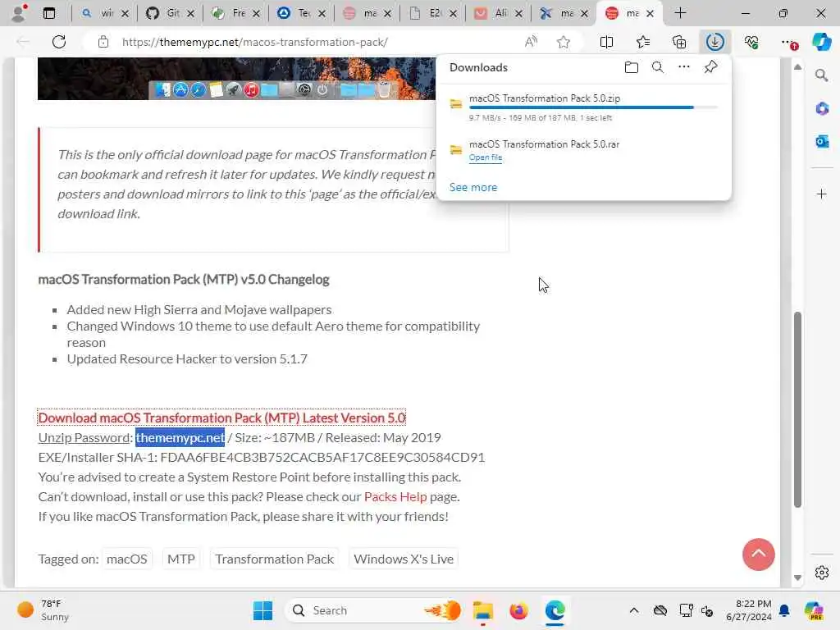Show hidden tray icons chevron
The width and height of the screenshot is (840, 630).
click(634, 610)
